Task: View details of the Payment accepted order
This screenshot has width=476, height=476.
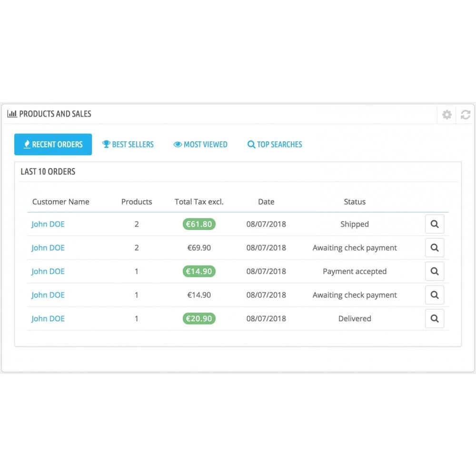Action: 435,271
